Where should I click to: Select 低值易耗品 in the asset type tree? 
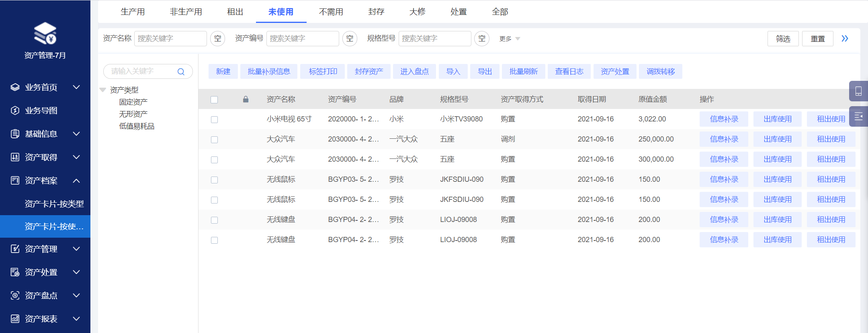tap(137, 126)
